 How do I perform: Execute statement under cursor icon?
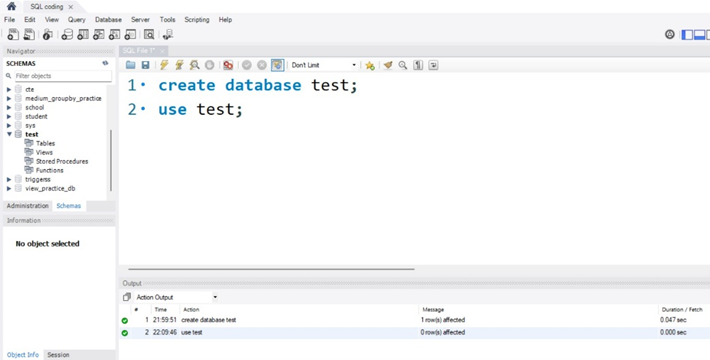pyautogui.click(x=179, y=65)
